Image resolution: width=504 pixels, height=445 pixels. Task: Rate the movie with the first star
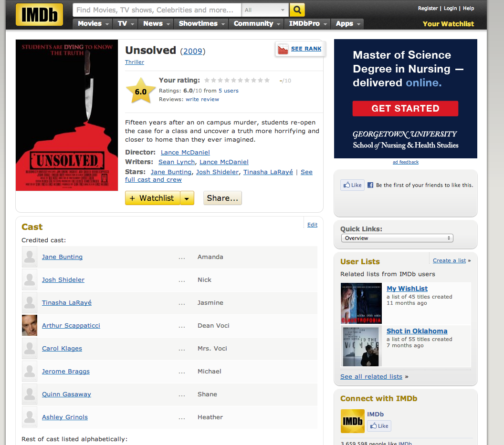[207, 80]
